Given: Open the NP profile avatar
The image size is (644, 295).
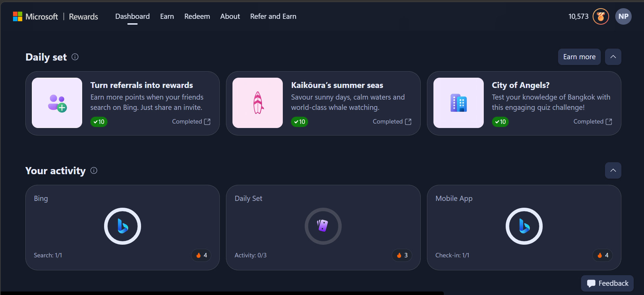Looking at the screenshot, I should point(623,16).
